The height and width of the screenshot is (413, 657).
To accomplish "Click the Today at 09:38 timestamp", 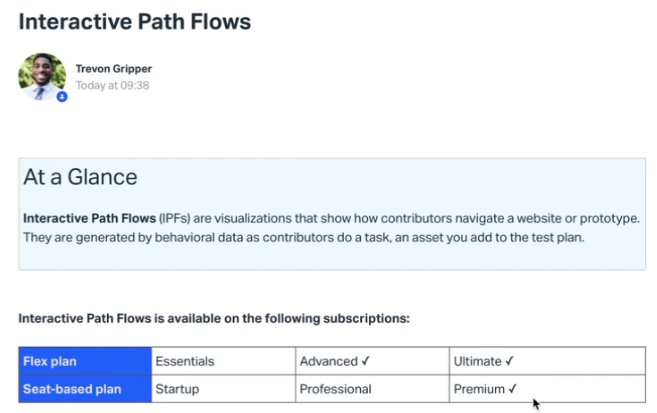I will tap(112, 85).
